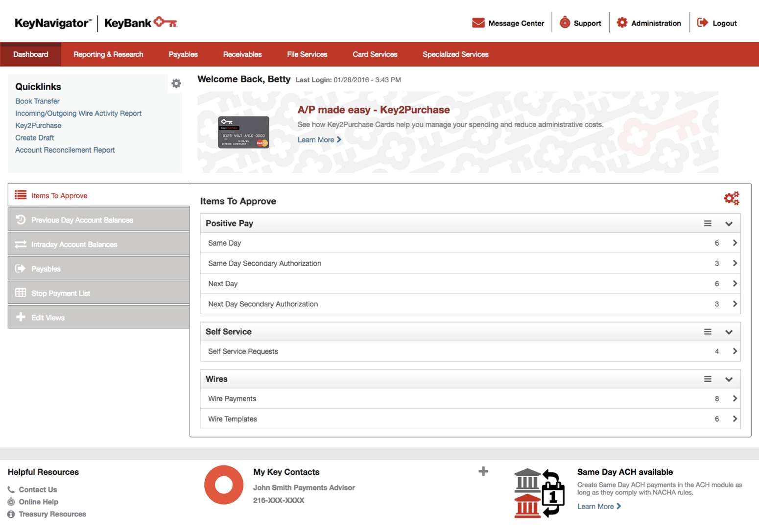Image resolution: width=759 pixels, height=532 pixels.
Task: Add a contact with plus icon
Action: tap(483, 471)
